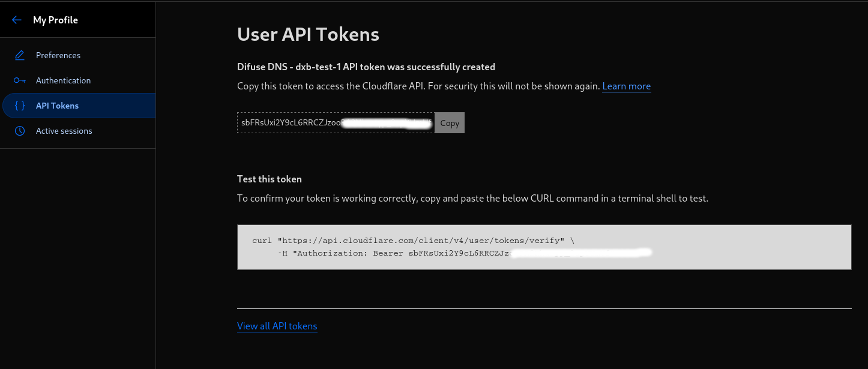Copy the newly created API token
868x369 pixels.
449,122
